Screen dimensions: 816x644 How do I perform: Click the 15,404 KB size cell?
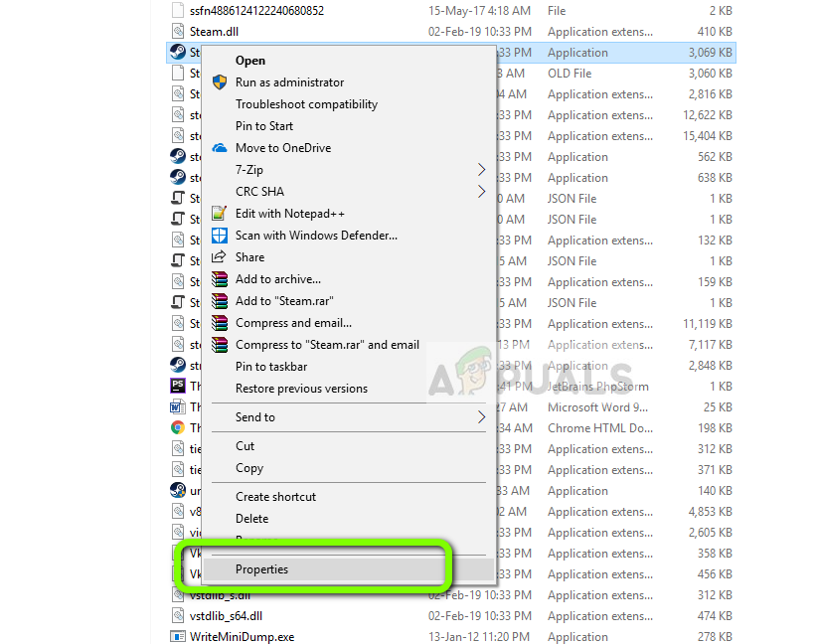(x=708, y=136)
